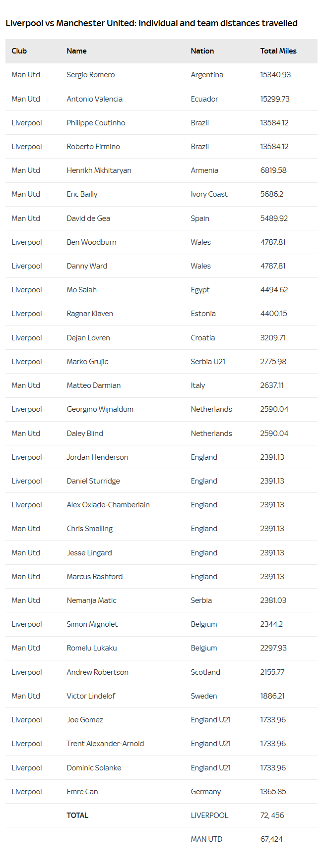Select Trent Alexander-Arnold's name cell
The height and width of the screenshot is (868, 321).
point(105,744)
